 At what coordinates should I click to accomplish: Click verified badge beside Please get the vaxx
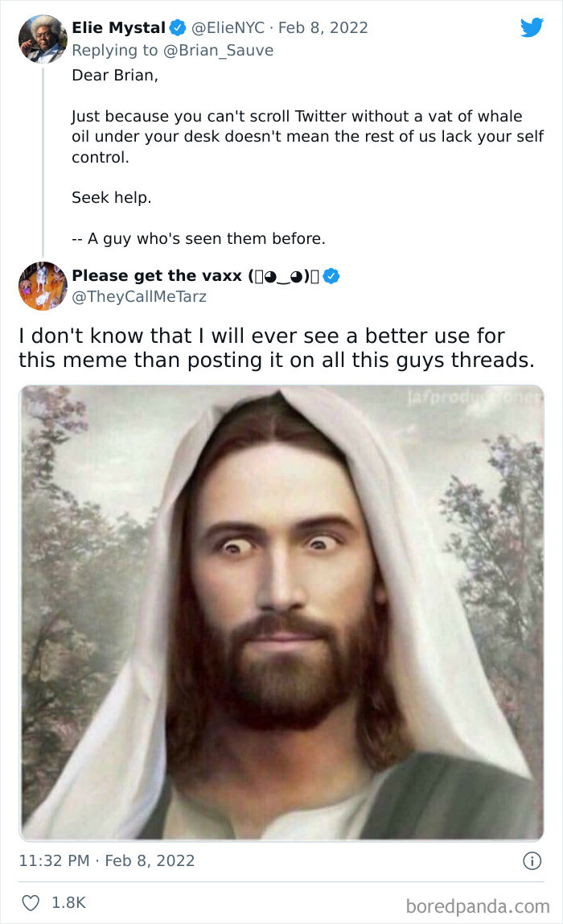click(331, 276)
